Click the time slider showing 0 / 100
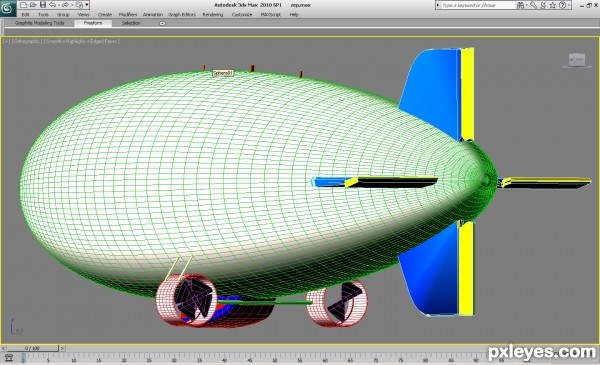The height and width of the screenshot is (365, 600). coord(33,348)
